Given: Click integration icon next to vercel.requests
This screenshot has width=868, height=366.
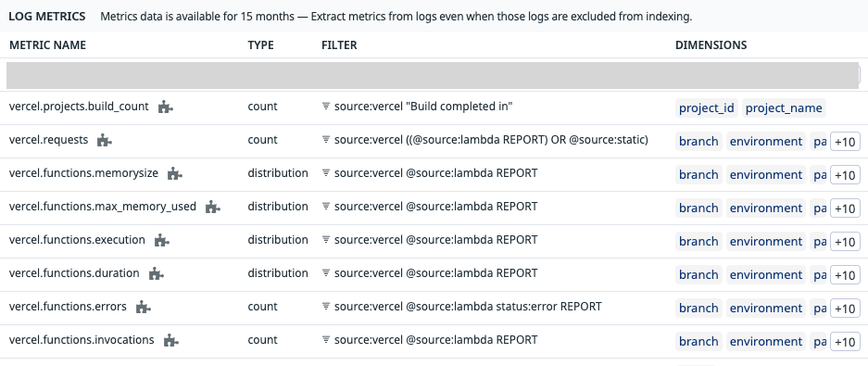Looking at the screenshot, I should [105, 140].
